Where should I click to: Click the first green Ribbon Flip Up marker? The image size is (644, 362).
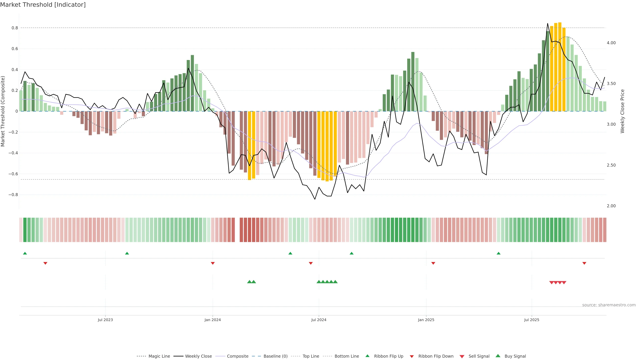pyautogui.click(x=25, y=253)
